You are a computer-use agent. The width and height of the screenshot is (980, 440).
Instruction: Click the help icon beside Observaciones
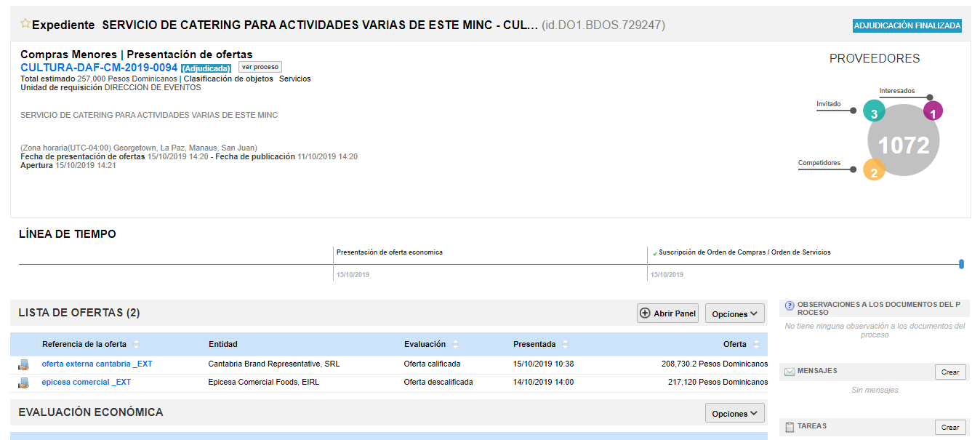tap(790, 305)
